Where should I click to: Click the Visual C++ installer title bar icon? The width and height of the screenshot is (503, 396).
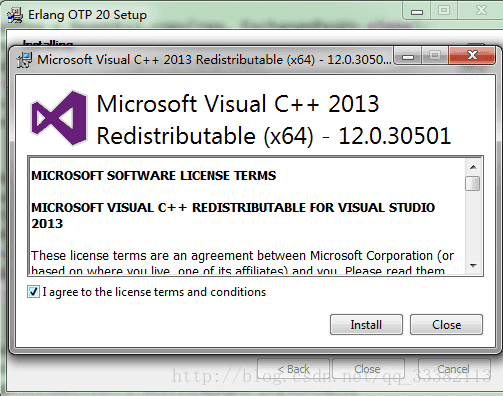pyautogui.click(x=25, y=60)
